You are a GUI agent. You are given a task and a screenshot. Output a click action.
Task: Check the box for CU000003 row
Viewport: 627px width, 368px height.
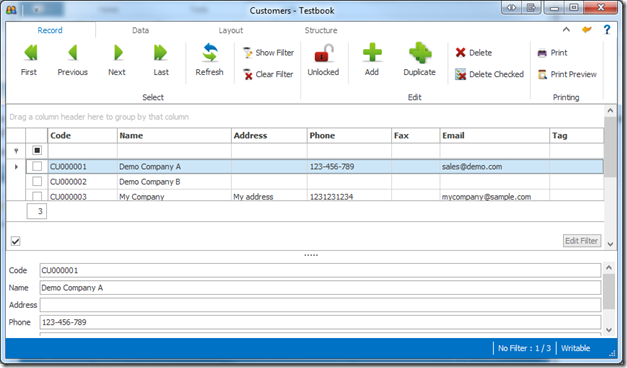37,196
